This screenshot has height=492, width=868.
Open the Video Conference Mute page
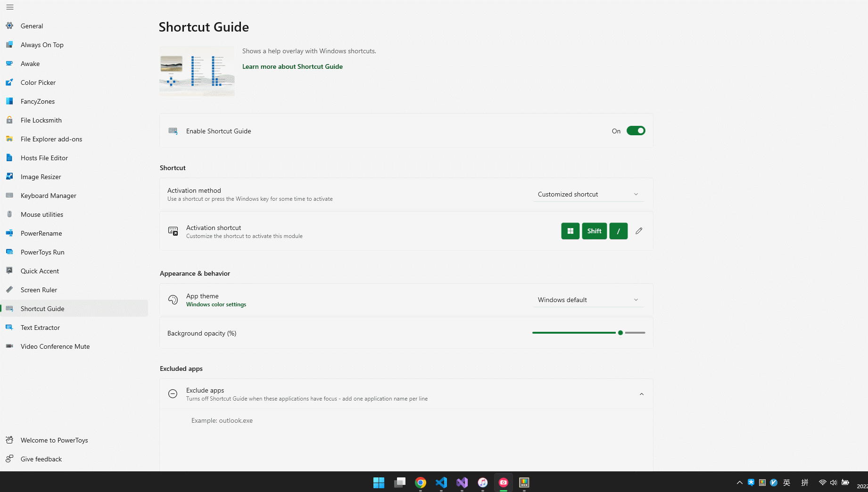55,346
